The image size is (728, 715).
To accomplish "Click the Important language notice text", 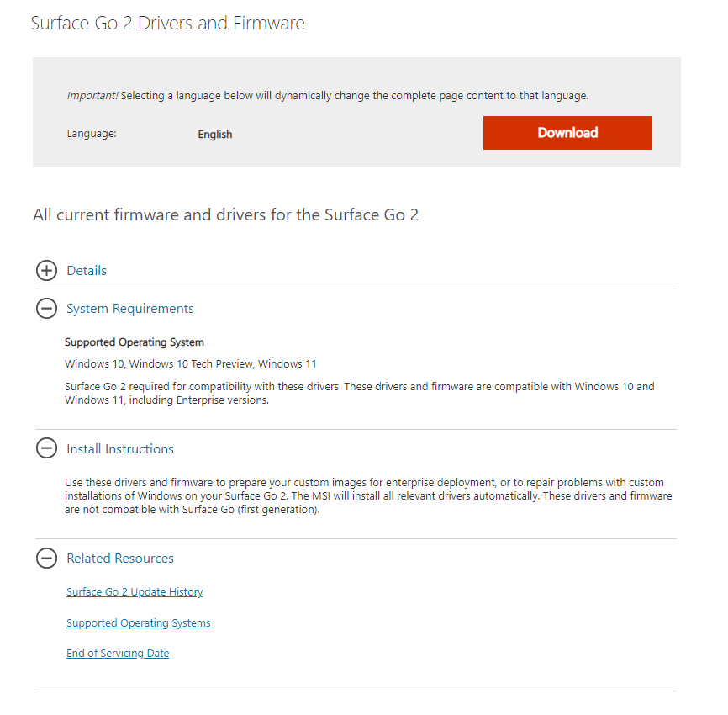I will [328, 96].
